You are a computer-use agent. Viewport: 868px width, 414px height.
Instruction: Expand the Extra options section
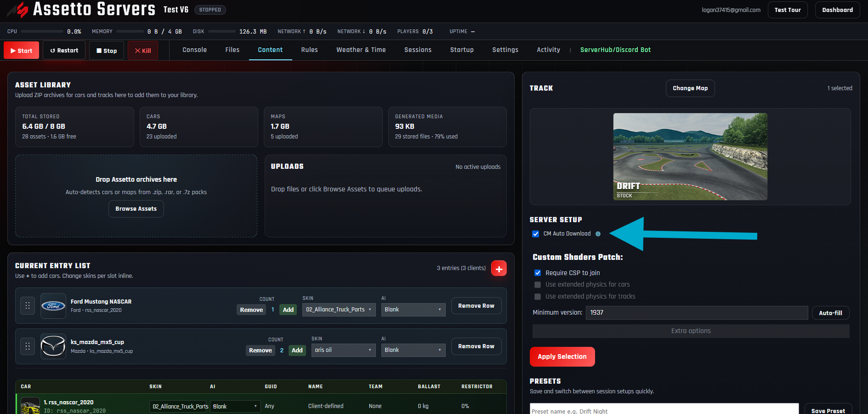(691, 331)
